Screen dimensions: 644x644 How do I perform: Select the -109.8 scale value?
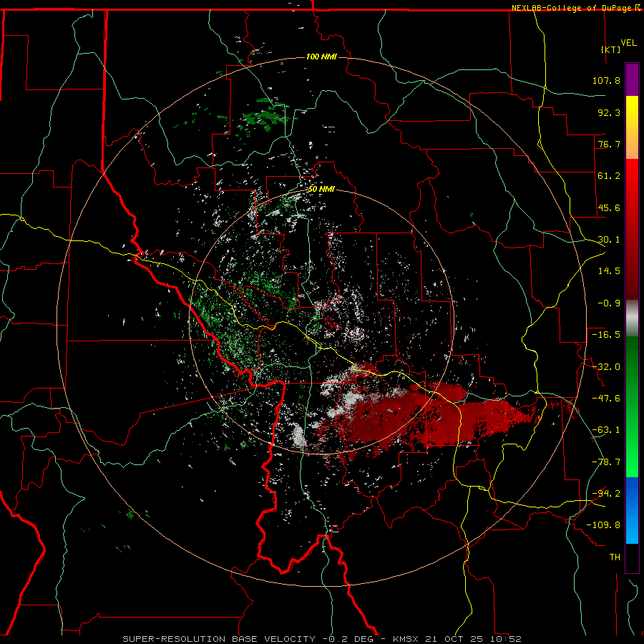(603, 525)
